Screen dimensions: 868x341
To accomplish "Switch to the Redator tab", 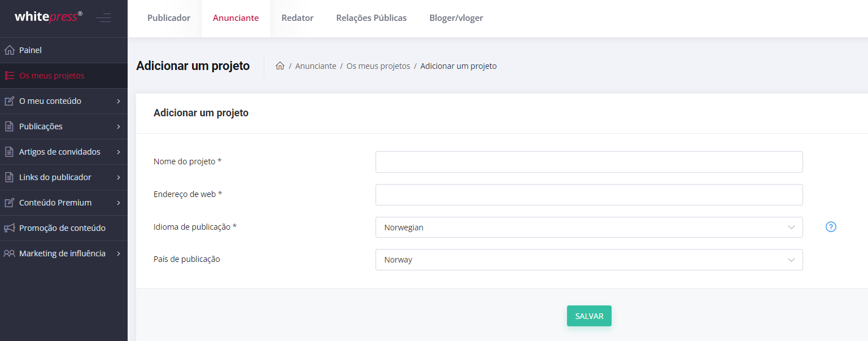I will [298, 18].
